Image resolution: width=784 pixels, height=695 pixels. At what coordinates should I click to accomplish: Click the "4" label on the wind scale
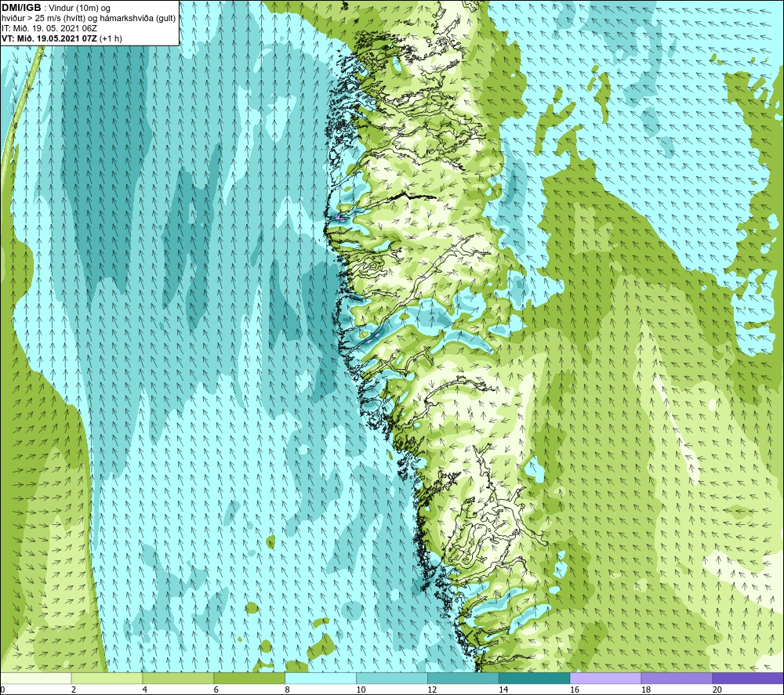(145, 690)
